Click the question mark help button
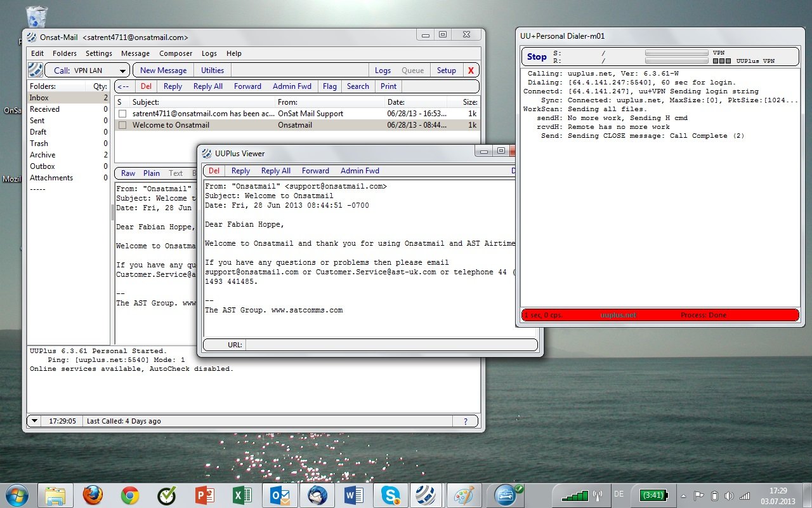The width and height of the screenshot is (812, 508). coord(466,421)
